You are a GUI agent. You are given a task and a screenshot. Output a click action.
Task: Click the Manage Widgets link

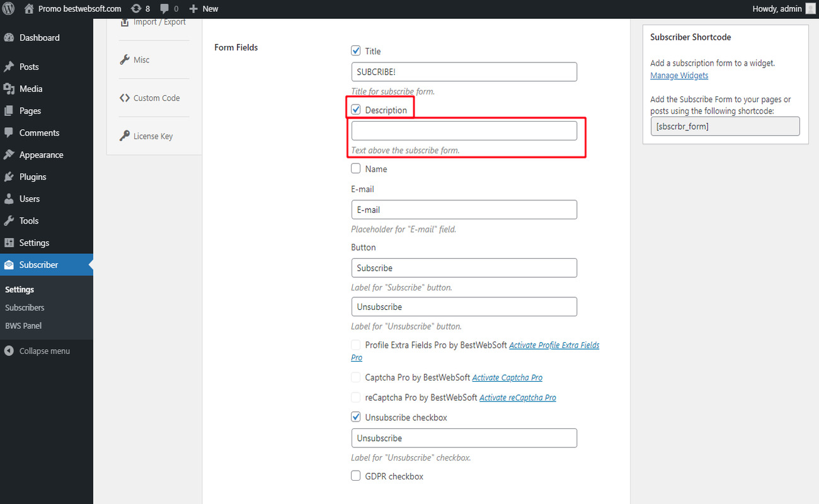click(x=679, y=76)
